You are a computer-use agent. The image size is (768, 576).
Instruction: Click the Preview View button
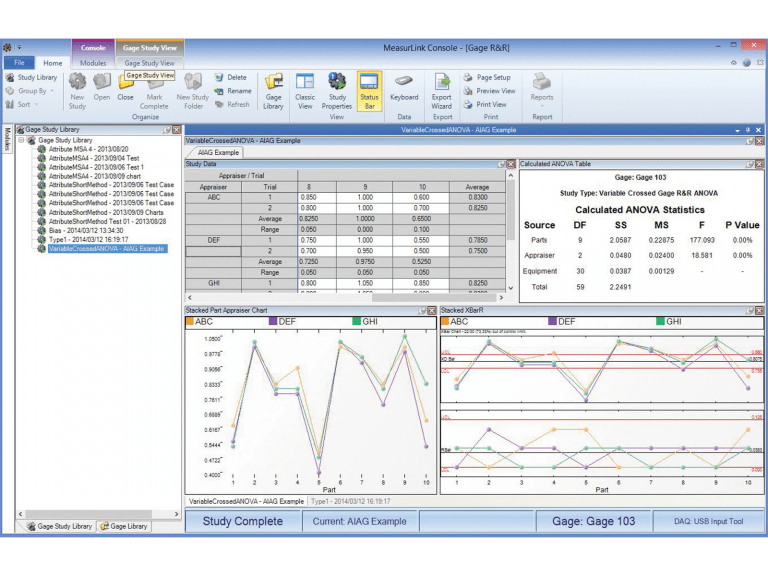(x=495, y=91)
